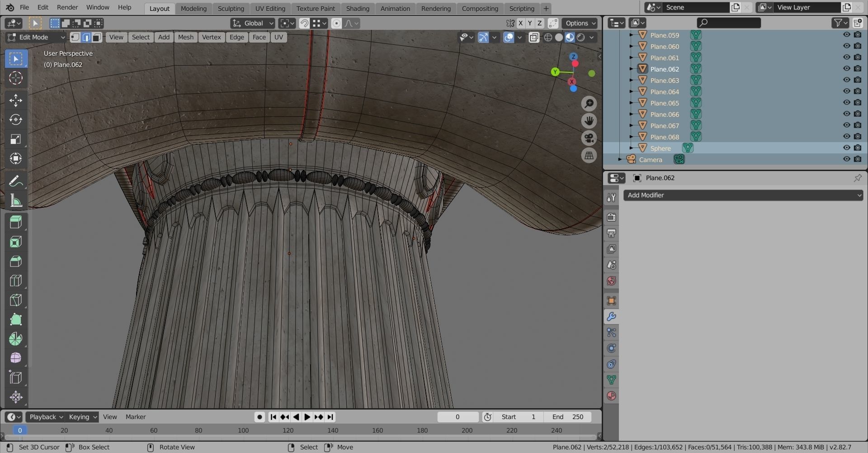
Task: Select the Measure tool
Action: (x=16, y=200)
